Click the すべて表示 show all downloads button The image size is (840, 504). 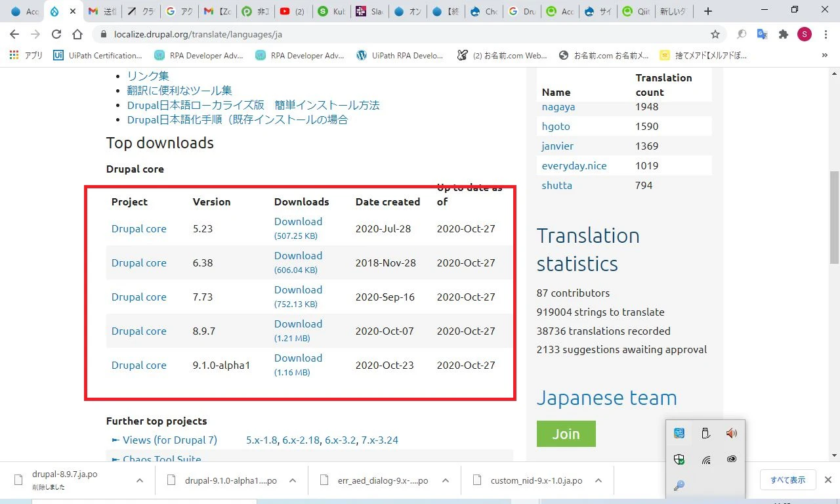point(788,480)
